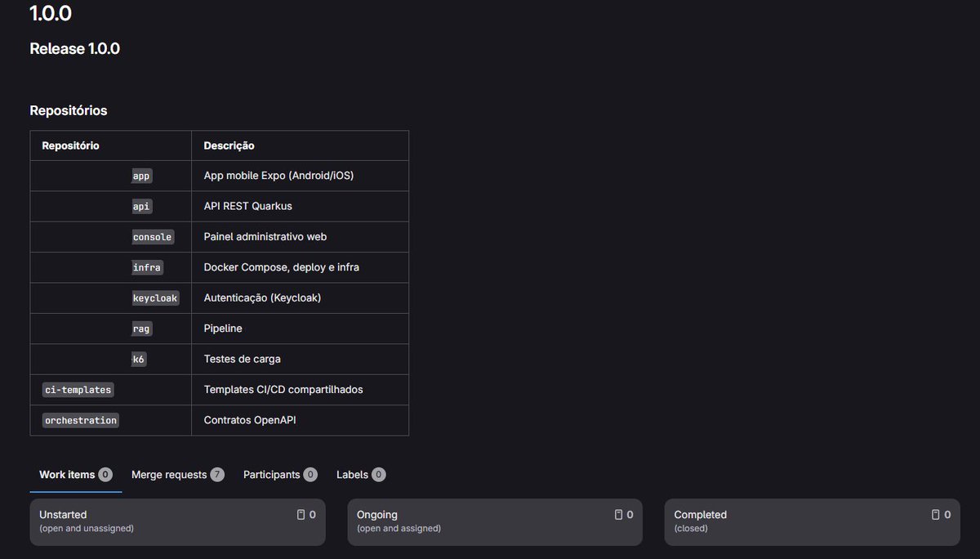Click the issue icon in Ongoing card
The width and height of the screenshot is (980, 559).
tap(618, 515)
